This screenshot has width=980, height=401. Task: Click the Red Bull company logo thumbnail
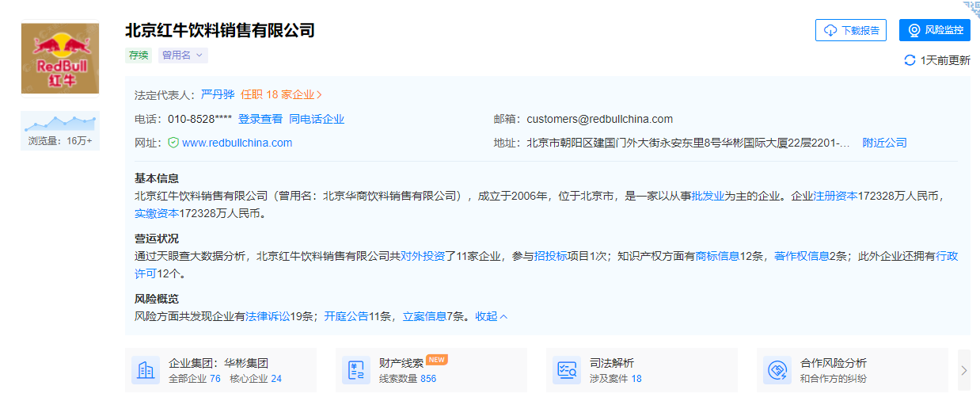pos(60,59)
